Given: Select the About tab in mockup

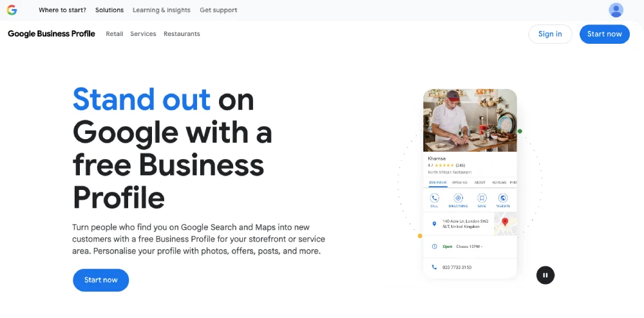Looking at the screenshot, I should point(480,183).
